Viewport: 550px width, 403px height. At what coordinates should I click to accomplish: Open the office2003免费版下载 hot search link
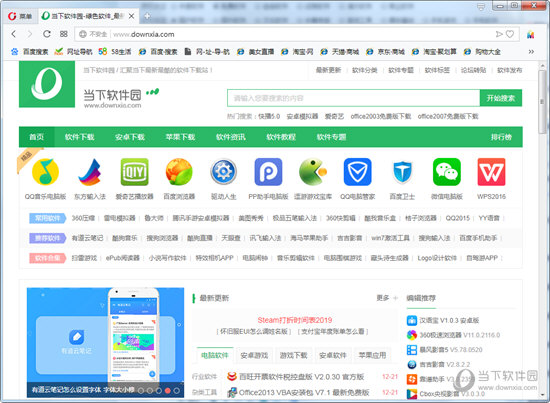[x=381, y=116]
